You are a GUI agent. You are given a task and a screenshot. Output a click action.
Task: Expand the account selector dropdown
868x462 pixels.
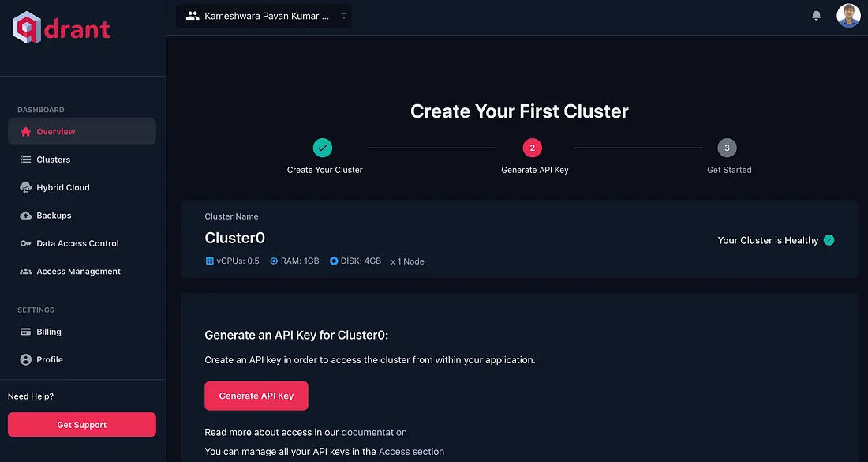(264, 16)
